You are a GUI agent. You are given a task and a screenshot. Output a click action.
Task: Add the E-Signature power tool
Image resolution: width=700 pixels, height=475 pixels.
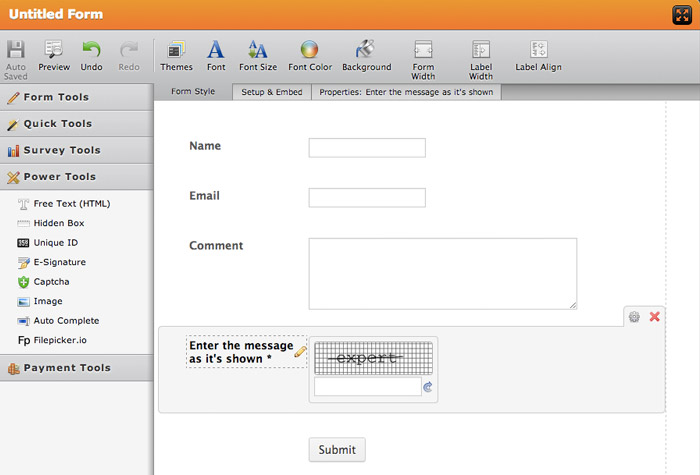point(59,262)
